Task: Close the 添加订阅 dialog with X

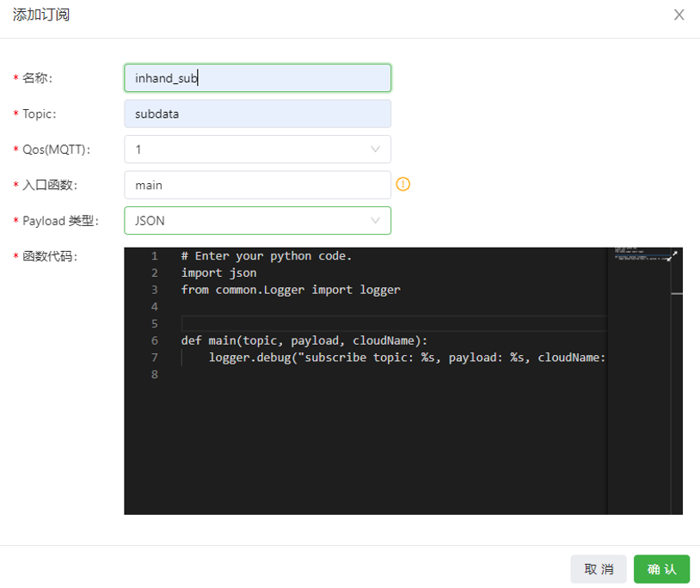Action: 679,15
